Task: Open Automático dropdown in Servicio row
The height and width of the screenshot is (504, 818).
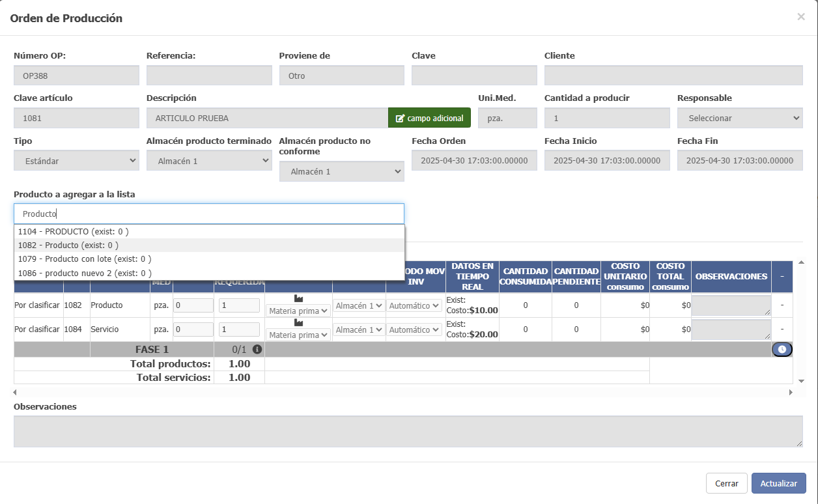Action: click(414, 330)
